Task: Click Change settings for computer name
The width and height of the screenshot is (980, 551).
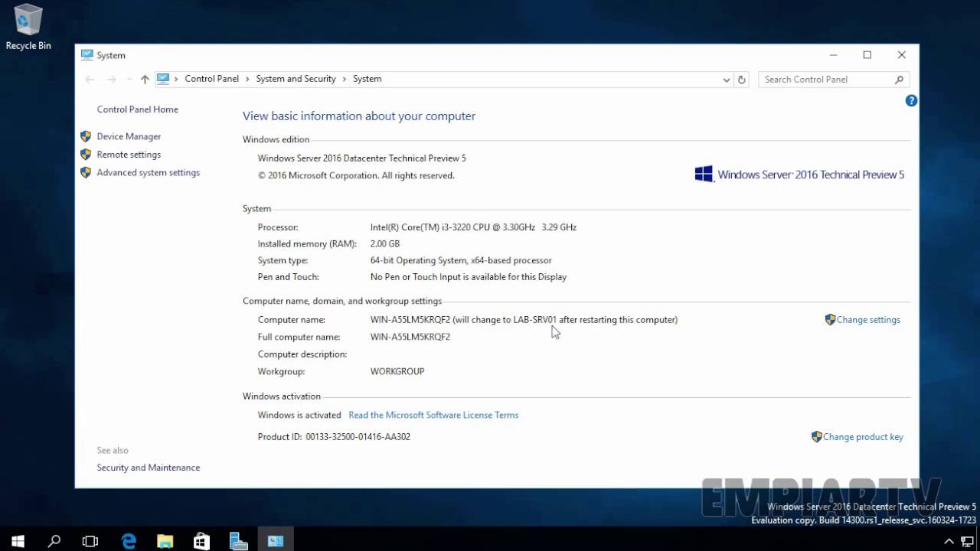Action: 868,320
